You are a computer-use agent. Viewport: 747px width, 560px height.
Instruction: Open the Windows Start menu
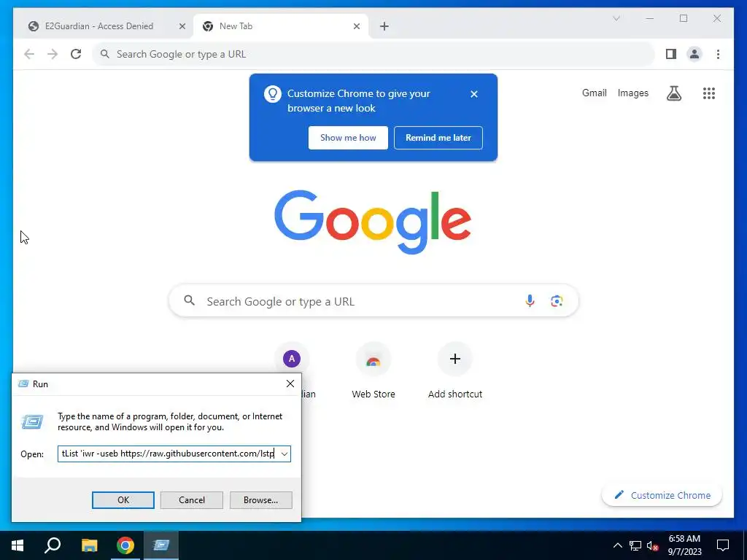[18, 545]
